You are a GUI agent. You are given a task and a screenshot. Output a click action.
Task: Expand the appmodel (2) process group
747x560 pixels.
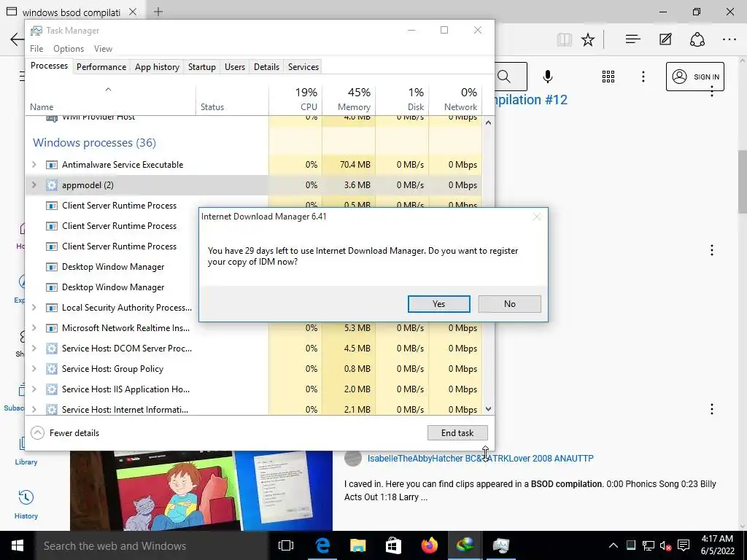pos(34,184)
